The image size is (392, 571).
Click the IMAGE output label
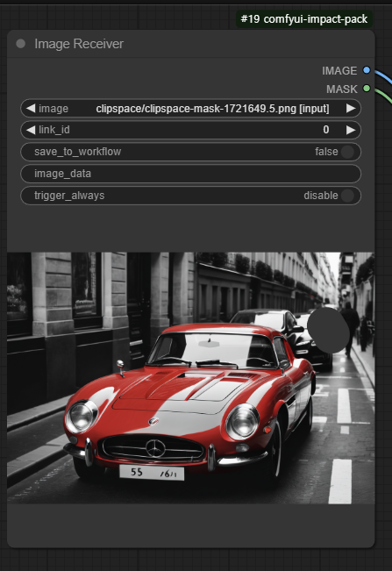[x=339, y=71]
